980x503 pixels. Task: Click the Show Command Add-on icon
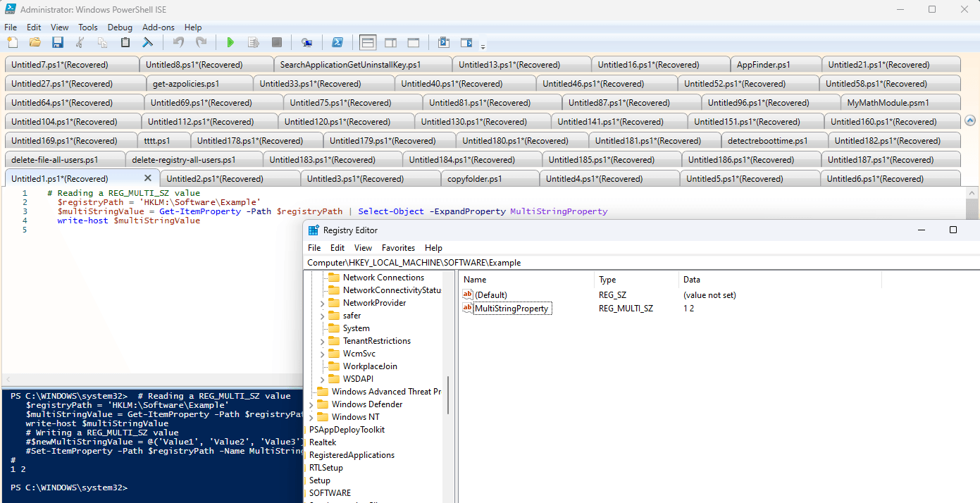click(466, 42)
